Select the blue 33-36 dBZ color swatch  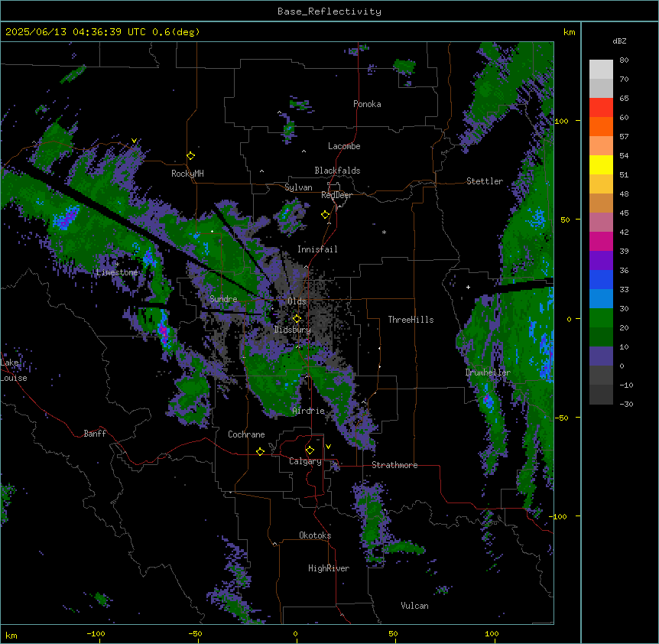point(601,279)
